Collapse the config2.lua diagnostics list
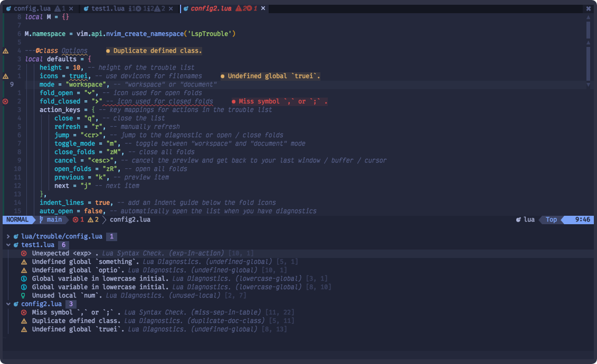597x364 pixels. pos(7,303)
